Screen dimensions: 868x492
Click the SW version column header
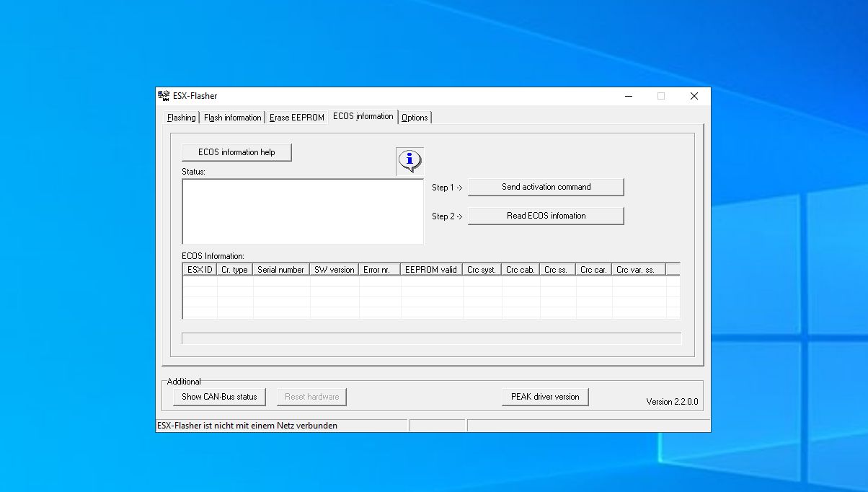click(x=334, y=268)
